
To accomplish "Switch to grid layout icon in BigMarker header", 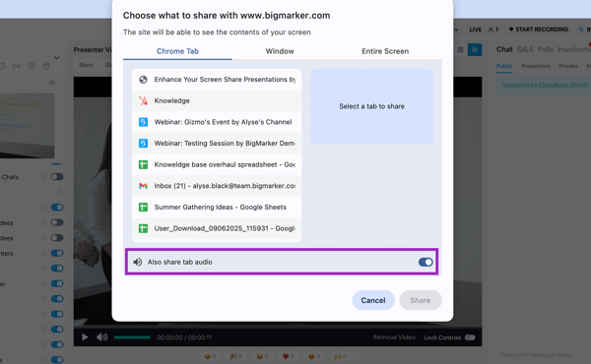I will pyautogui.click(x=460, y=50).
